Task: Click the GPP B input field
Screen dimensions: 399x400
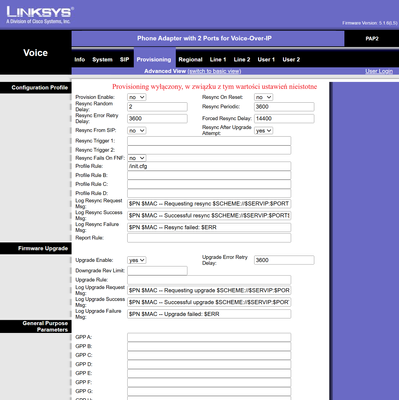Action: pyautogui.click(x=209, y=346)
